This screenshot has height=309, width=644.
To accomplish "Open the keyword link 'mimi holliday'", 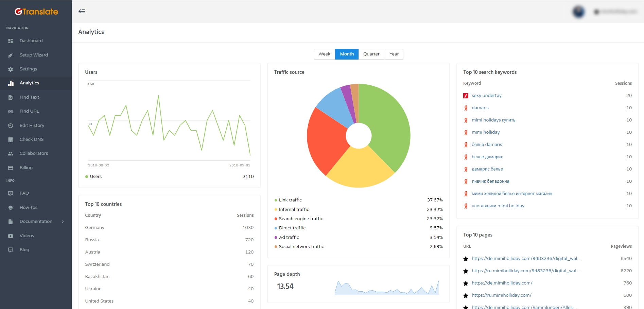I will pyautogui.click(x=485, y=132).
